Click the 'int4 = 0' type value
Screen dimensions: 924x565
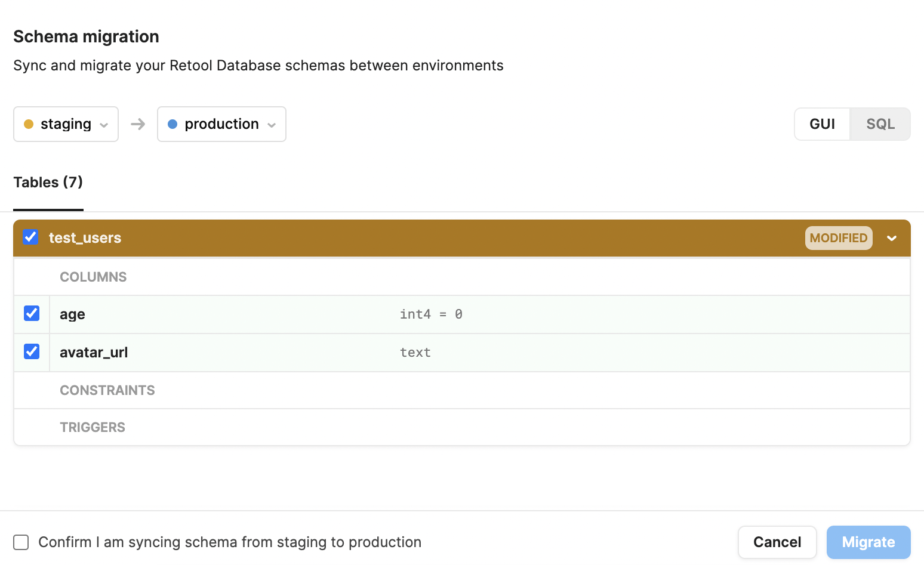431,314
